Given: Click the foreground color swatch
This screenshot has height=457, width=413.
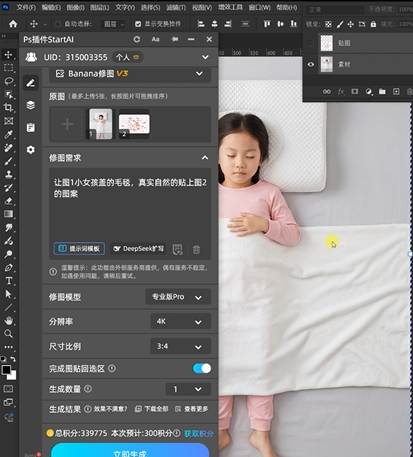Looking at the screenshot, I should click(6, 370).
